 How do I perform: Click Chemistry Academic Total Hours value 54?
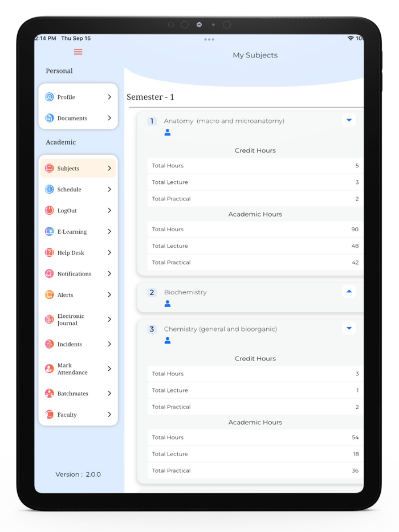coord(355,437)
